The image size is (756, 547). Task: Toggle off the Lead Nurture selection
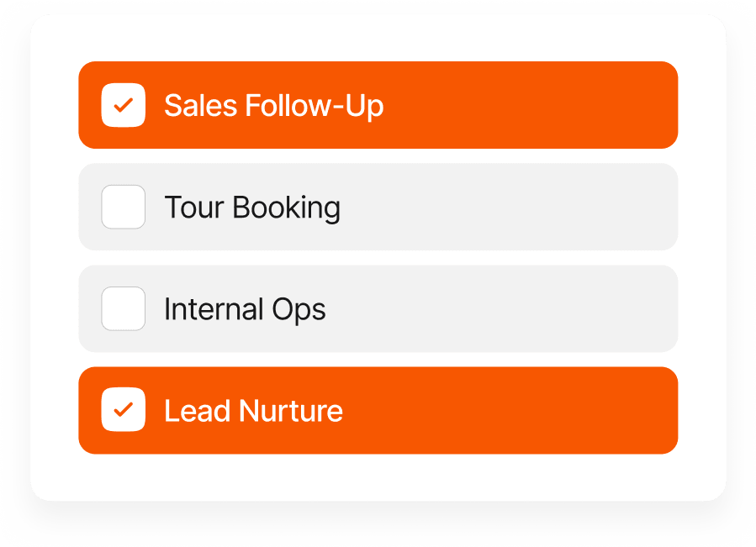(x=124, y=410)
